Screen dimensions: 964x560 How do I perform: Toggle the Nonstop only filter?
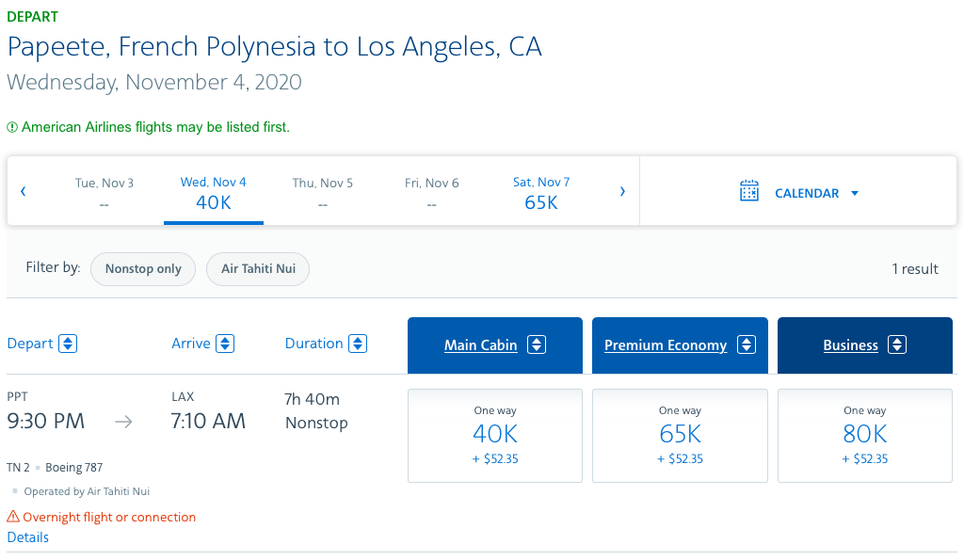click(x=143, y=269)
